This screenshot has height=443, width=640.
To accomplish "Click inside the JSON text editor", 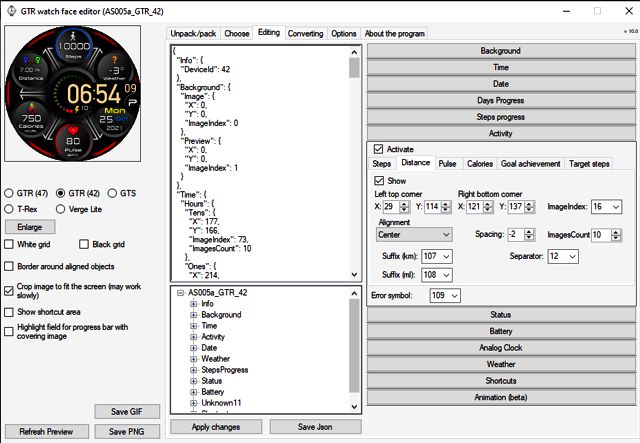I will coord(260,163).
